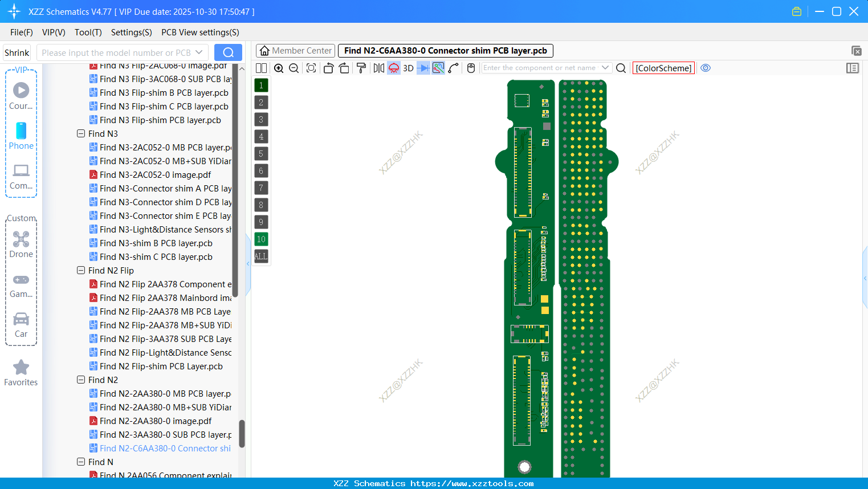The image size is (868, 489).
Task: Collapse the Find N2 Flip tree node
Action: point(81,270)
